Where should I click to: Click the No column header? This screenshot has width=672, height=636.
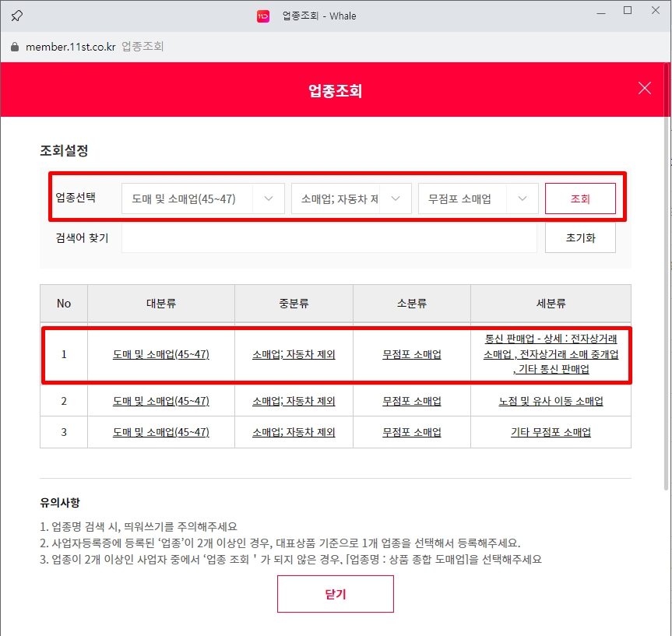pos(64,304)
